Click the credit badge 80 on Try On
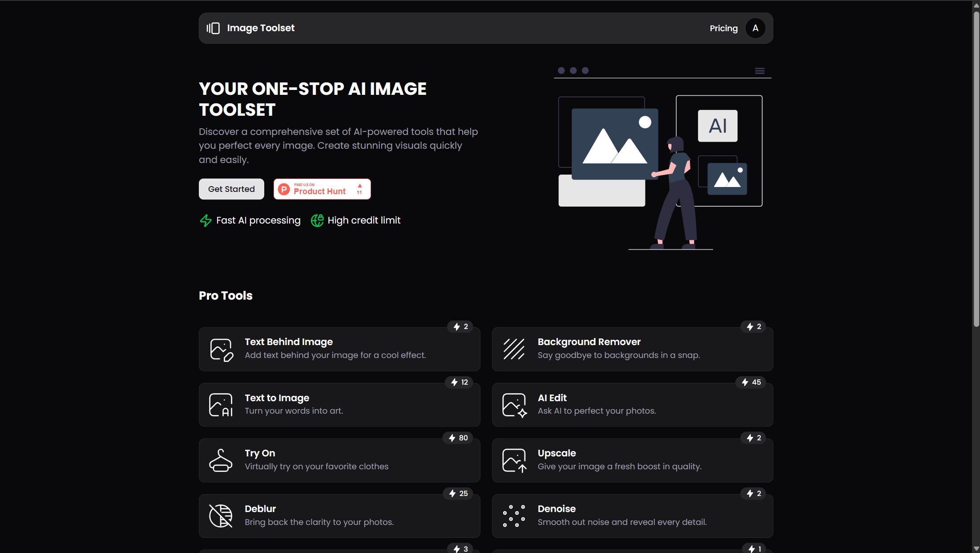980x553 pixels. tap(458, 438)
